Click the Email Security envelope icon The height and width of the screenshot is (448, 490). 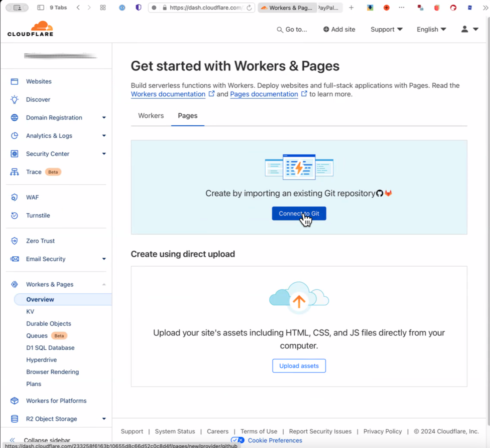tap(14, 259)
